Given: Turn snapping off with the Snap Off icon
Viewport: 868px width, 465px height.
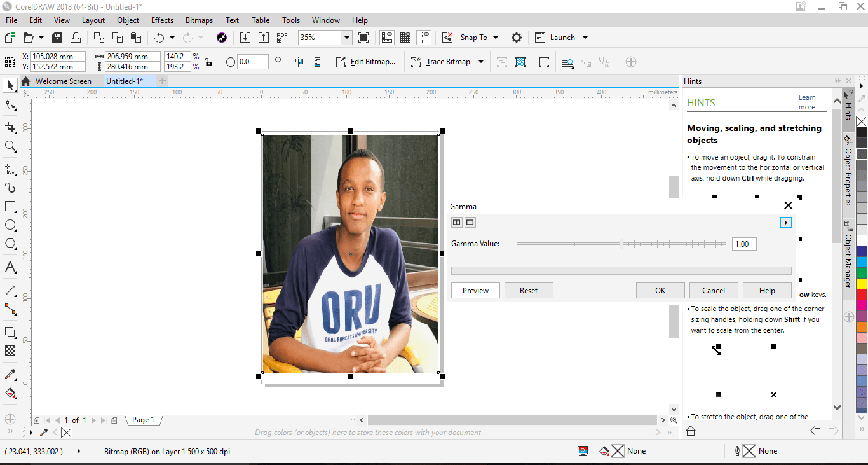Looking at the screenshot, I should tap(447, 38).
